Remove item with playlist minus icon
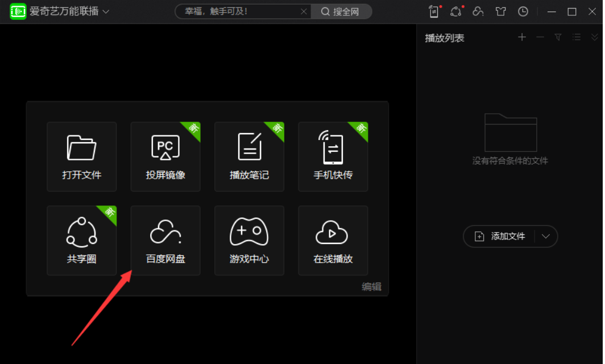Viewport: 605px width, 364px height. (x=540, y=37)
